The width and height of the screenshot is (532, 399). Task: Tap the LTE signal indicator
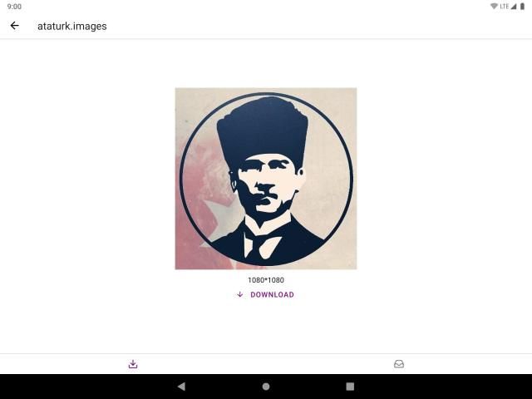point(508,7)
